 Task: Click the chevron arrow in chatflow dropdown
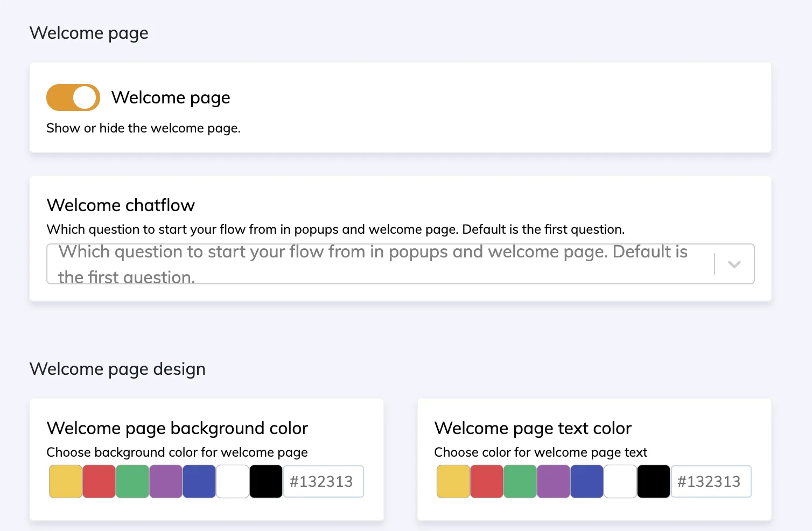[x=734, y=264]
